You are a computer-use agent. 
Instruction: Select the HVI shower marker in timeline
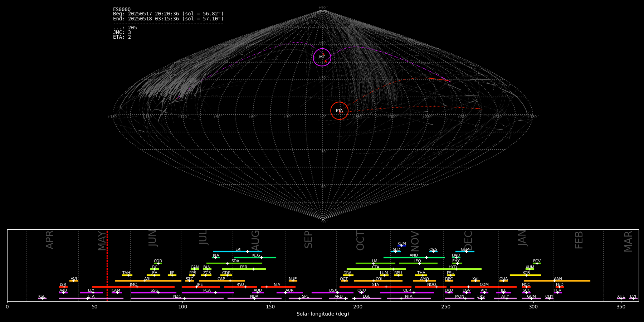coord(74,281)
